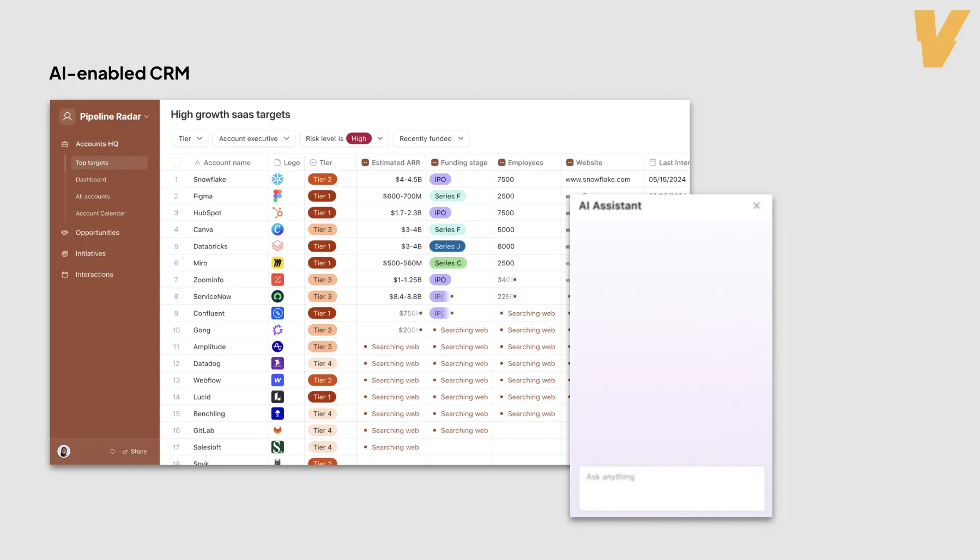Screen dimensions: 980x560
Task: View the Interactions section
Action: (93, 274)
